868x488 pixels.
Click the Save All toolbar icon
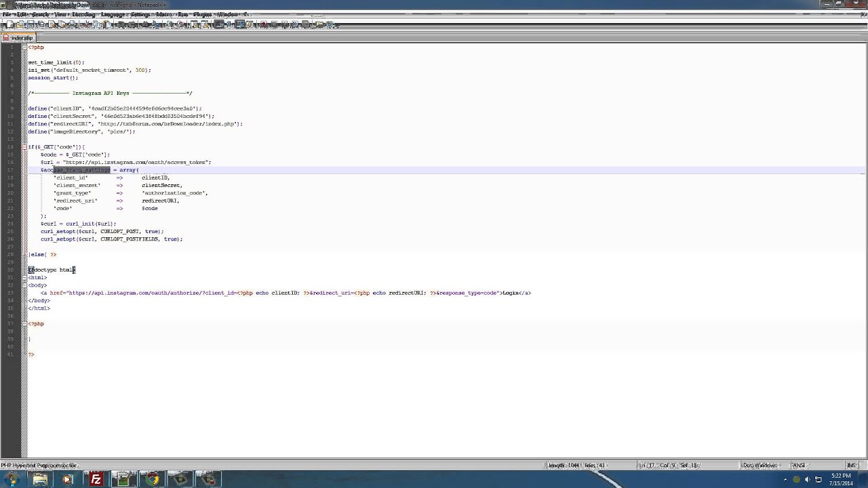[41, 24]
